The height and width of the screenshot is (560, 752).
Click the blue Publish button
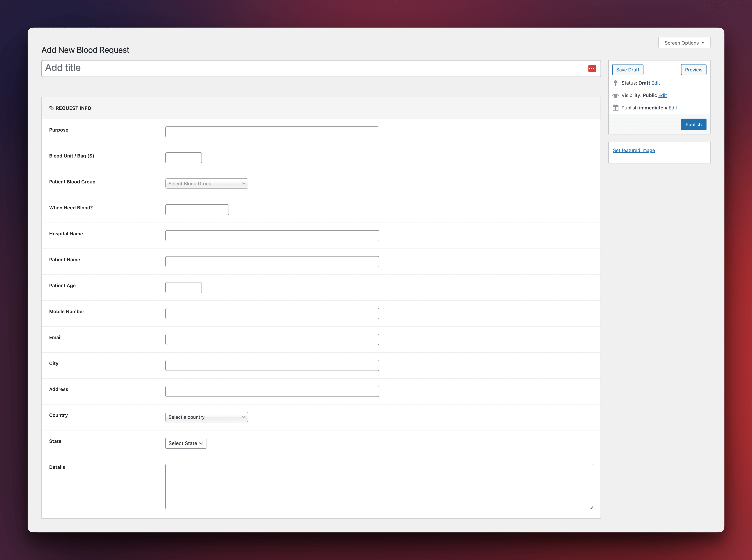click(693, 124)
